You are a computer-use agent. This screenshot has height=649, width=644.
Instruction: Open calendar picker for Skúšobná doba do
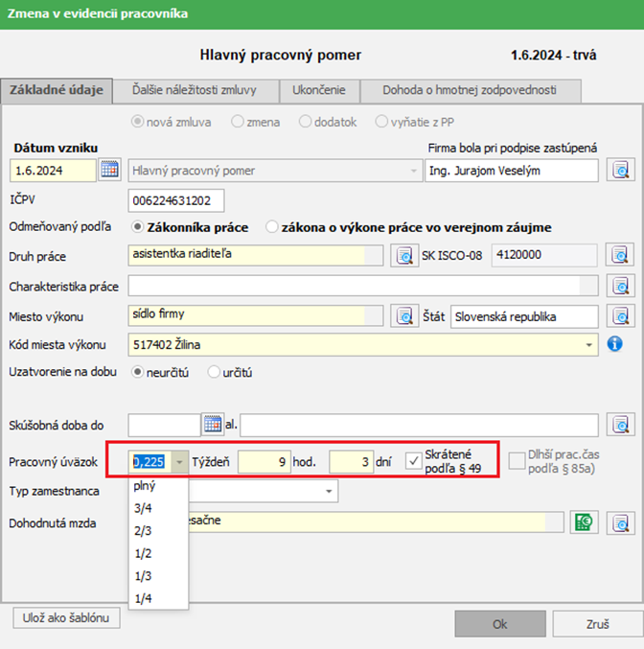click(213, 425)
